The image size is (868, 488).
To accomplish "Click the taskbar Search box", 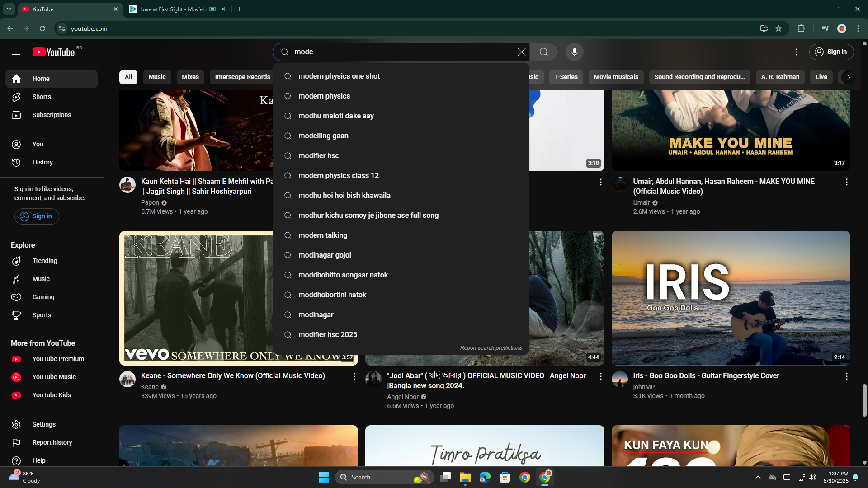I will coord(384,477).
